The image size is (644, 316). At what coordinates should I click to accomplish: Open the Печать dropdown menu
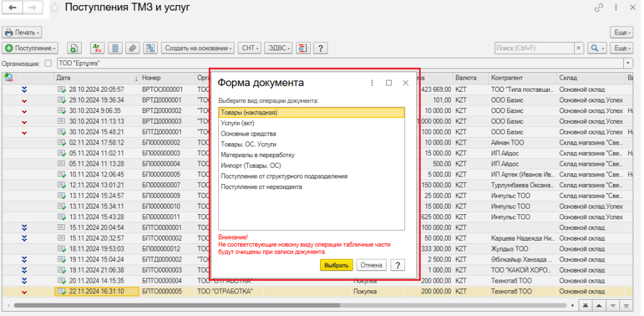click(21, 32)
